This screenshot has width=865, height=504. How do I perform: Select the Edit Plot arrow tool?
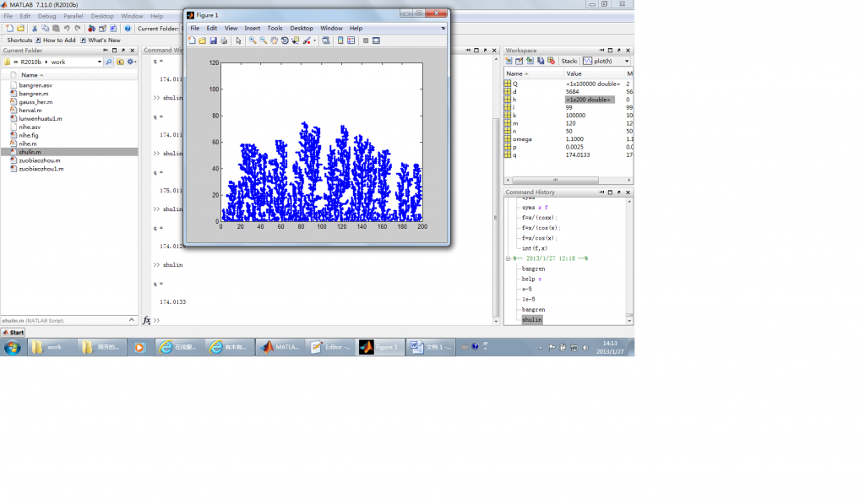[238, 41]
